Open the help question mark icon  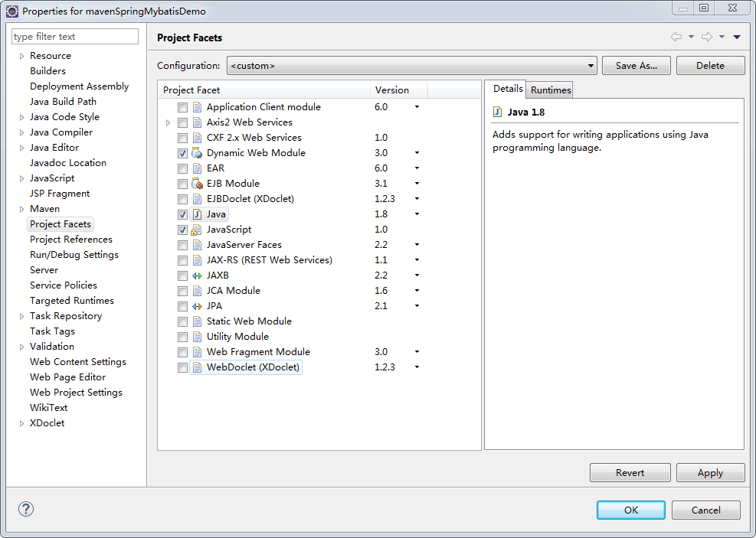pos(26,509)
